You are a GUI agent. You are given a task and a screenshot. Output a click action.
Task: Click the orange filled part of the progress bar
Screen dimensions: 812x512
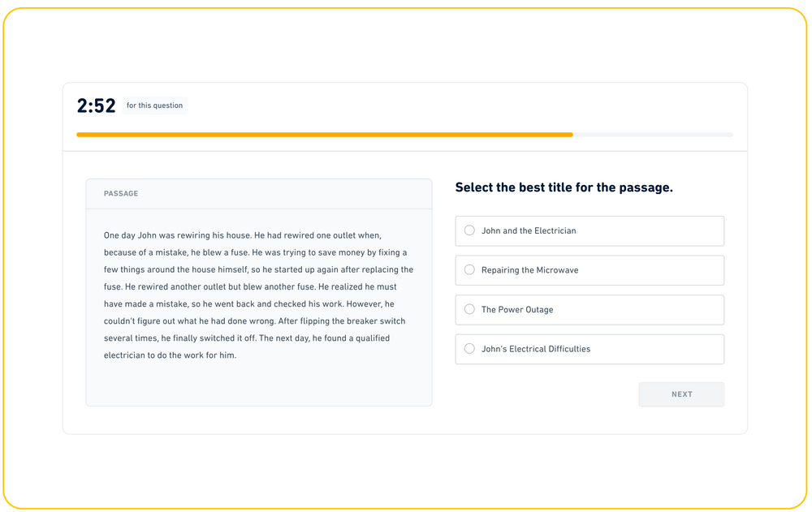tap(325, 135)
